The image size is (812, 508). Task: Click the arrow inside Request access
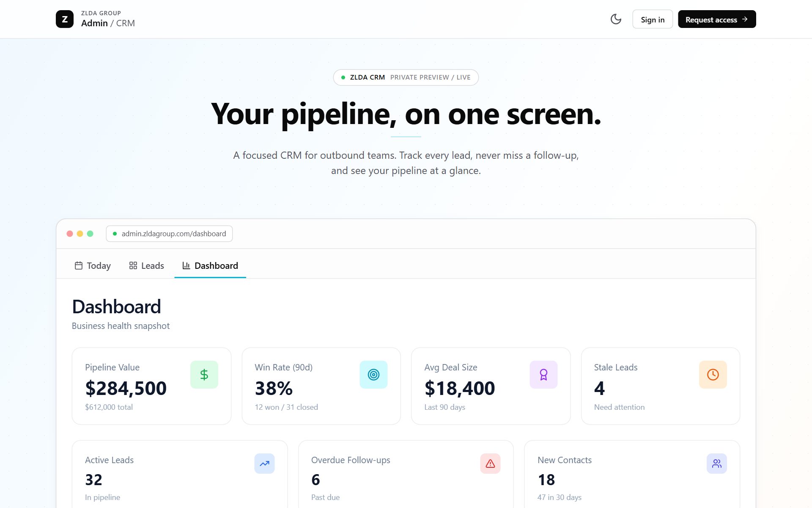pyautogui.click(x=745, y=19)
